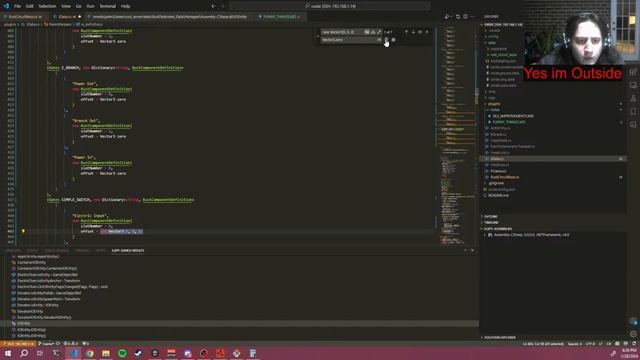Click the split editor icon
640x360 pixels.
pyautogui.click(x=465, y=17)
